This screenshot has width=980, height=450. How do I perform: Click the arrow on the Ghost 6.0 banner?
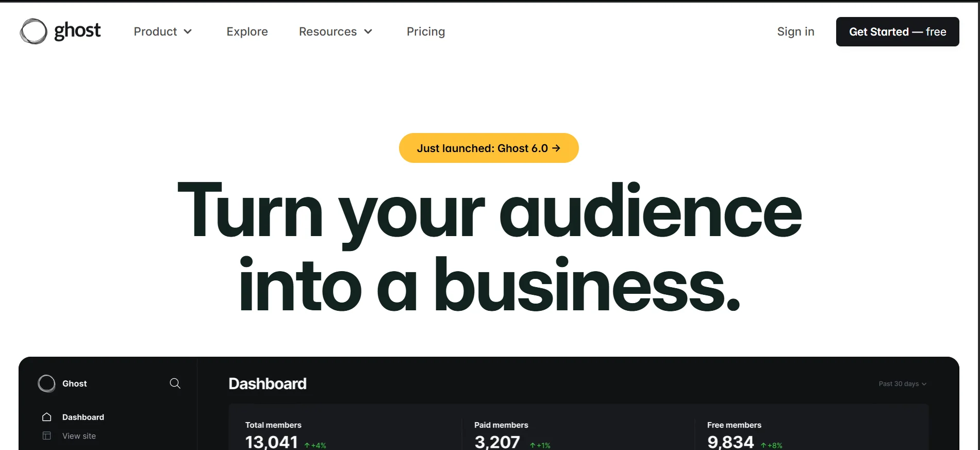(x=556, y=148)
